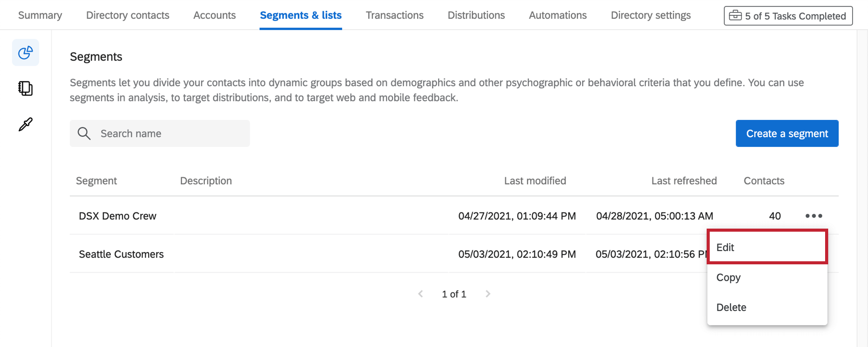Open the Seattle Customers segment
868x347 pixels.
(122, 254)
